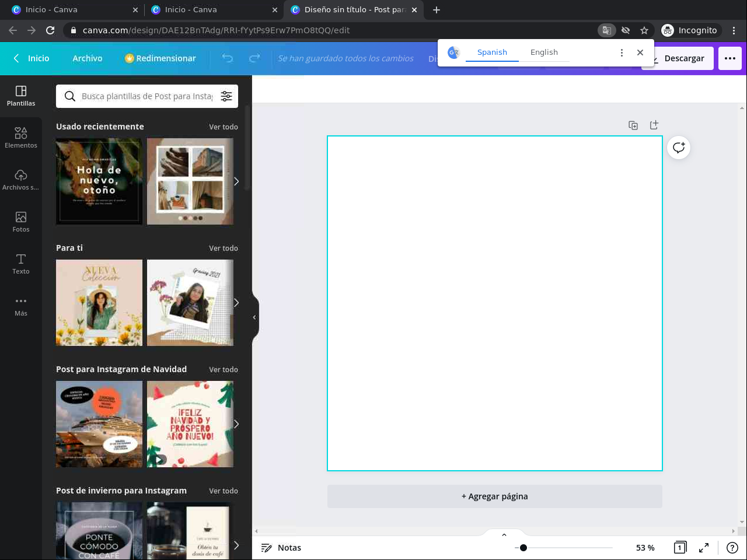The width and height of the screenshot is (747, 560).
Task: Open the 53 % zoom level menu
Action: [645, 548]
